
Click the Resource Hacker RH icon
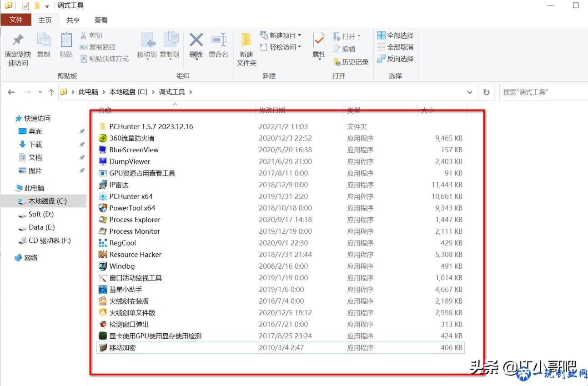pos(103,255)
